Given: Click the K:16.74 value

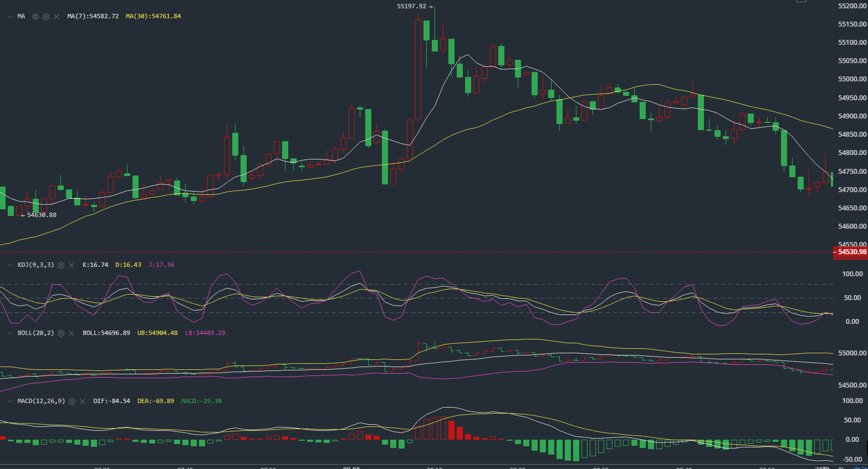Looking at the screenshot, I should coord(95,265).
